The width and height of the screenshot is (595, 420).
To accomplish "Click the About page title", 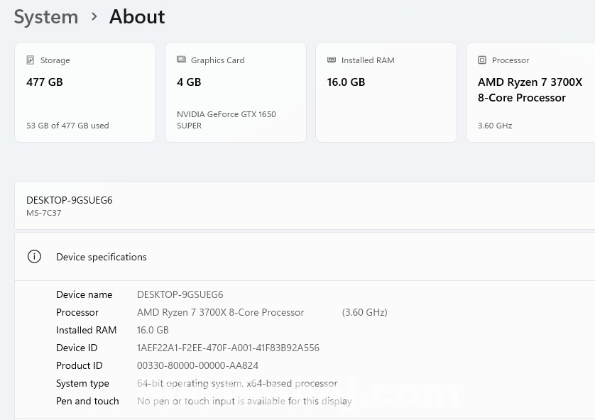I will tap(137, 17).
